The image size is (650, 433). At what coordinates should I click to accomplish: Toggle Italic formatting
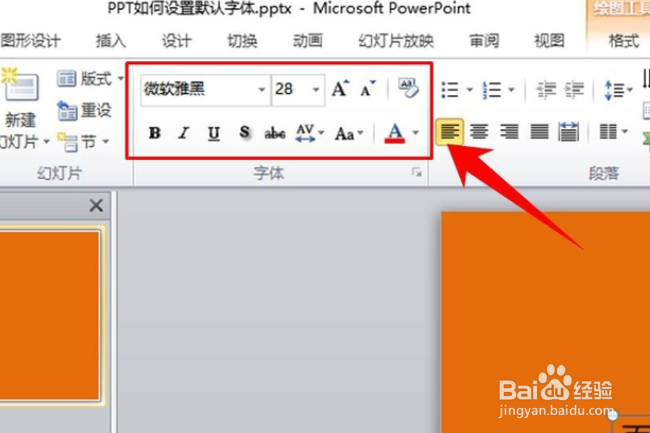[184, 133]
